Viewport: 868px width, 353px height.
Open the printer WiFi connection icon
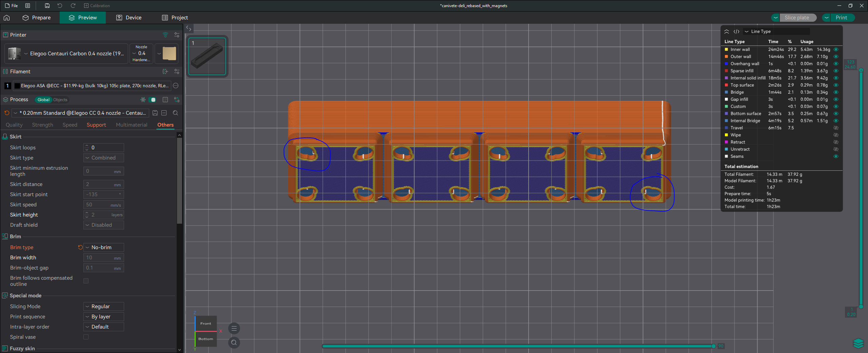tap(165, 35)
